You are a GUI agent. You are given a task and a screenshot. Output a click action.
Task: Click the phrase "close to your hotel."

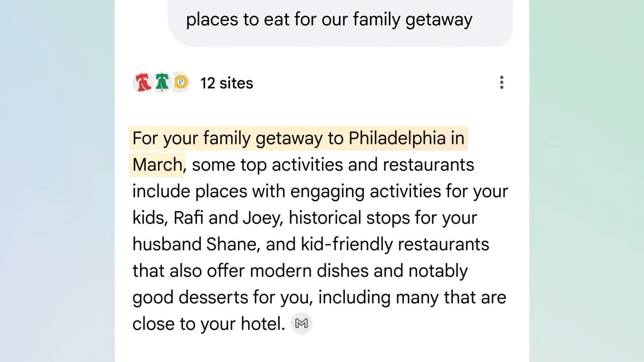coord(208,324)
